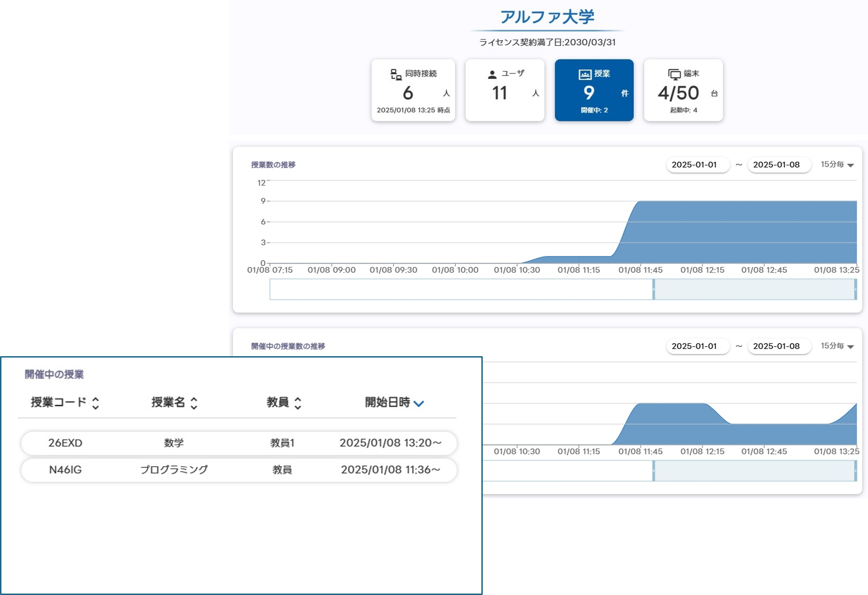868x595 pixels.
Task: Click the 開催中: 2 label on 授業 card
Action: coord(594,110)
